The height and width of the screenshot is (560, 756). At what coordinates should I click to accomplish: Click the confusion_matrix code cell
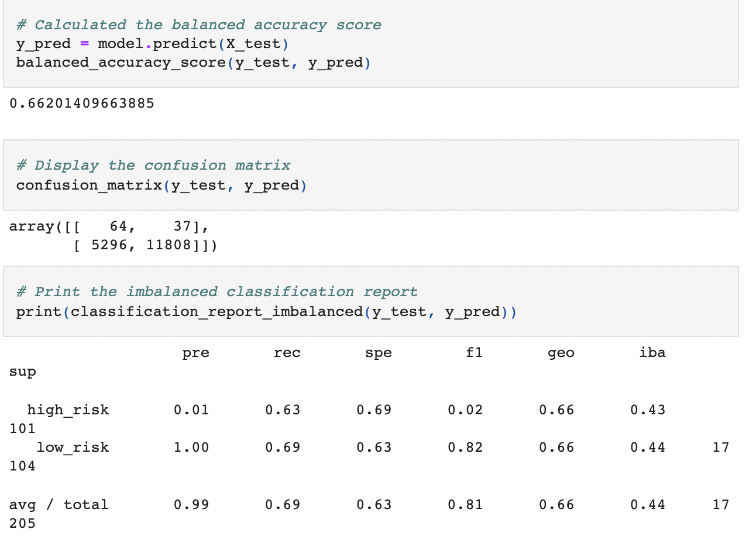click(x=371, y=175)
